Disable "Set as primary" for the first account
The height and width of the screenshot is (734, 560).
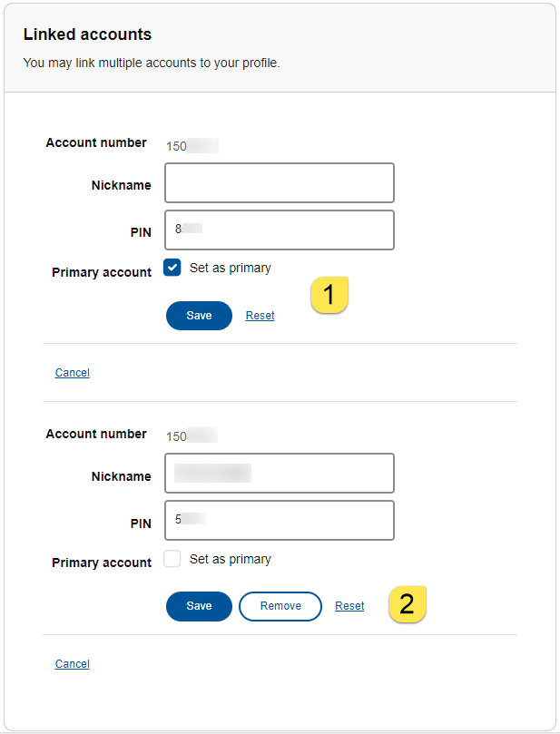172,267
